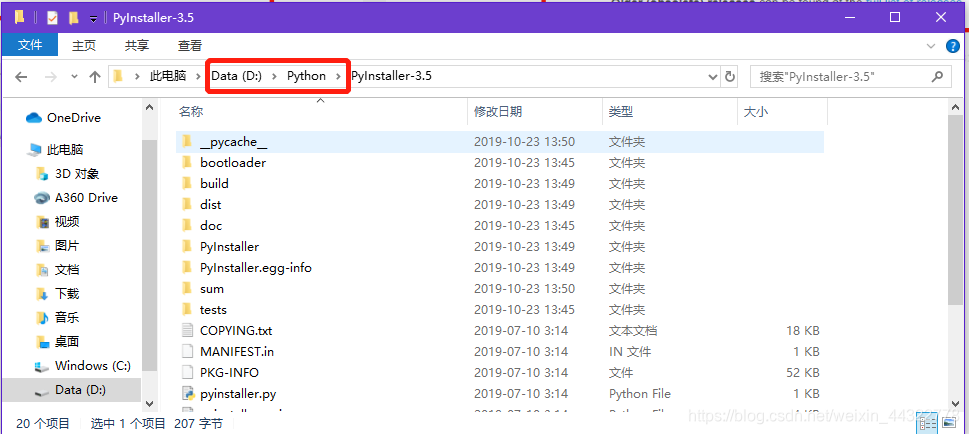
Task: Click the properties quick access toolbar icon
Action: click(52, 18)
